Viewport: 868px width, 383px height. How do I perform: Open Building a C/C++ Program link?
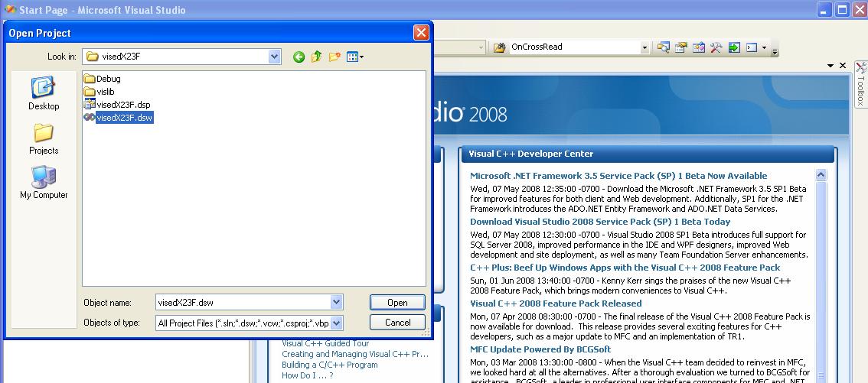pyautogui.click(x=329, y=365)
